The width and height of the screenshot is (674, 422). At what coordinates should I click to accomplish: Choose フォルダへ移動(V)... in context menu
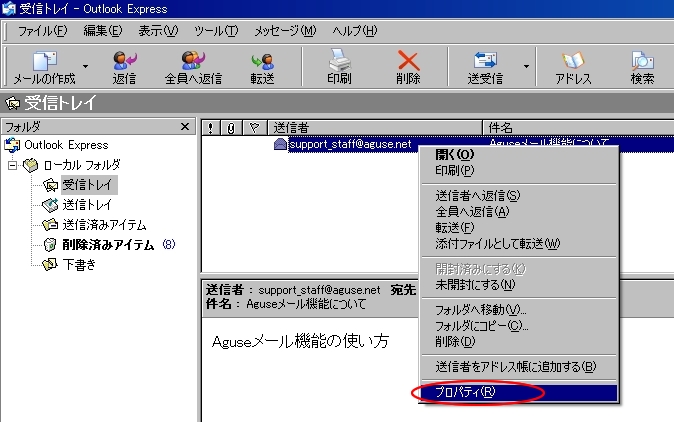coord(519,309)
